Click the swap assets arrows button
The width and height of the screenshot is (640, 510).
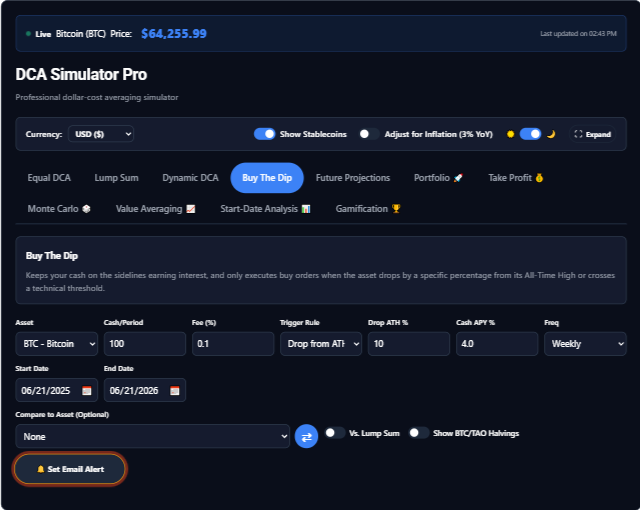click(306, 436)
